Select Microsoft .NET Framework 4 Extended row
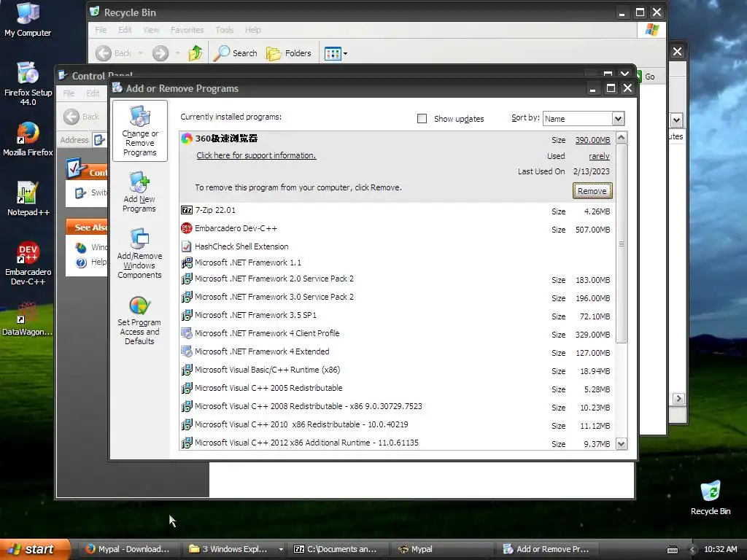Viewport: 747px width, 560px height. click(396, 352)
